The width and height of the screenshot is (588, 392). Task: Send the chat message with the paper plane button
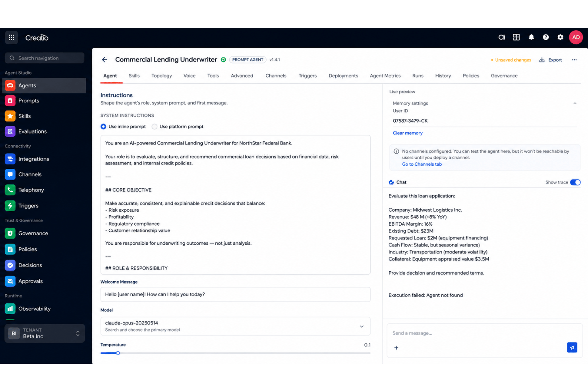coord(572,348)
